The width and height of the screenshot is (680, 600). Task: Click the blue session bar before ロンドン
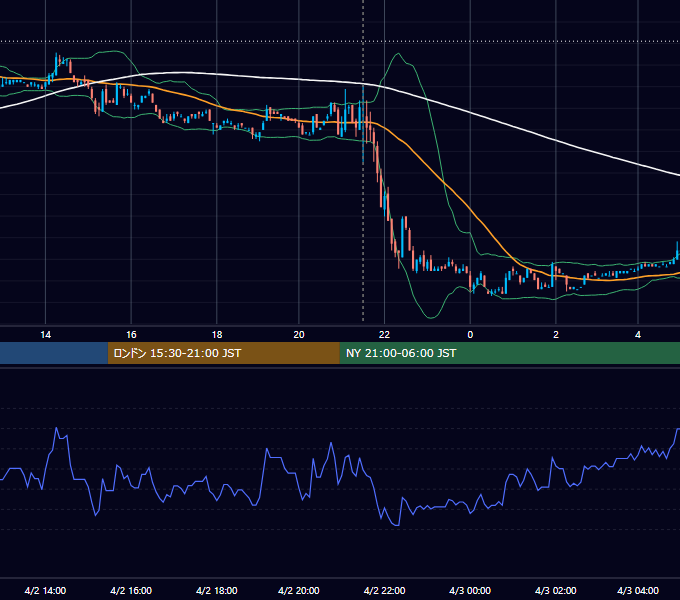pyautogui.click(x=54, y=353)
